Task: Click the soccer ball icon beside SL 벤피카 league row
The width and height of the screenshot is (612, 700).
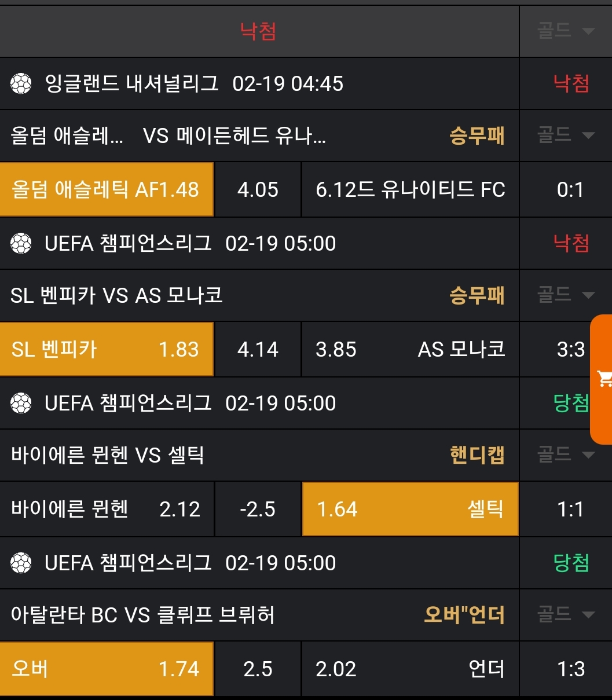Action: click(20, 244)
